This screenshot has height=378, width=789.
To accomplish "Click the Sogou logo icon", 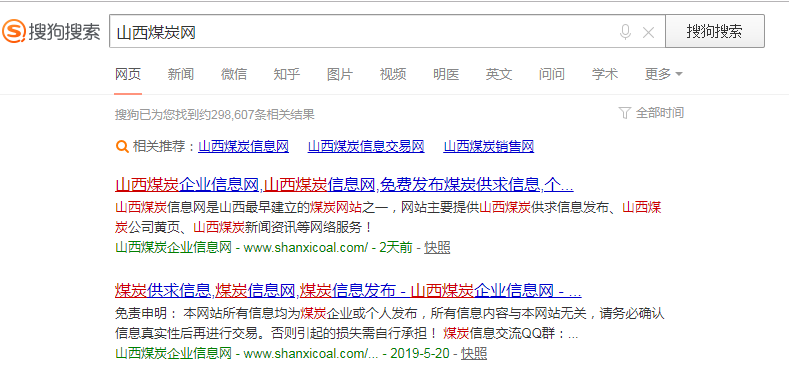I will point(14,32).
